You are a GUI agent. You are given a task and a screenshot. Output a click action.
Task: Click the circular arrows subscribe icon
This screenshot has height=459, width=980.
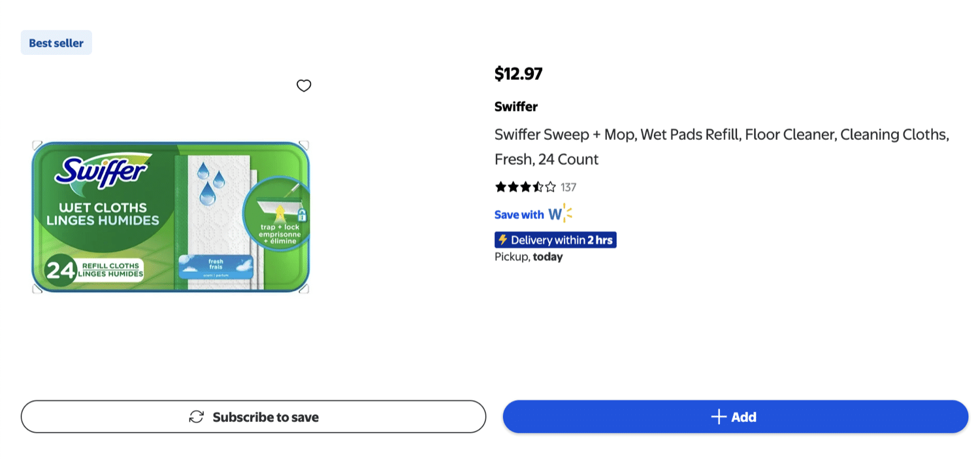tap(197, 417)
